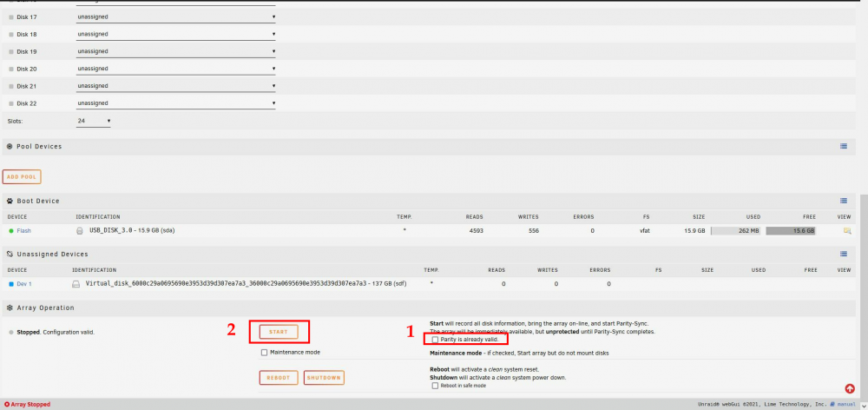Viewport: 868px width, 410px height.
Task: Toggle the Pool Devices list view icon
Action: (843, 147)
